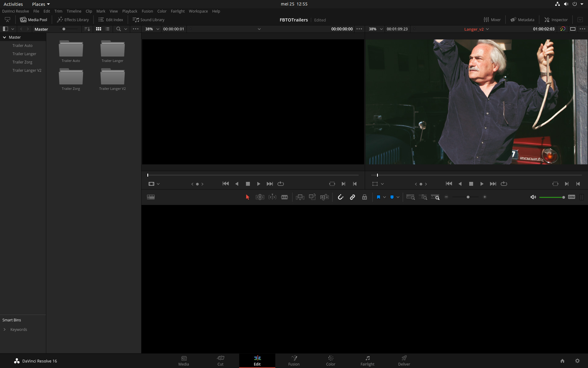Select the Blade Edit Mode tool
This screenshot has height=368, width=588.
pyautogui.click(x=285, y=197)
